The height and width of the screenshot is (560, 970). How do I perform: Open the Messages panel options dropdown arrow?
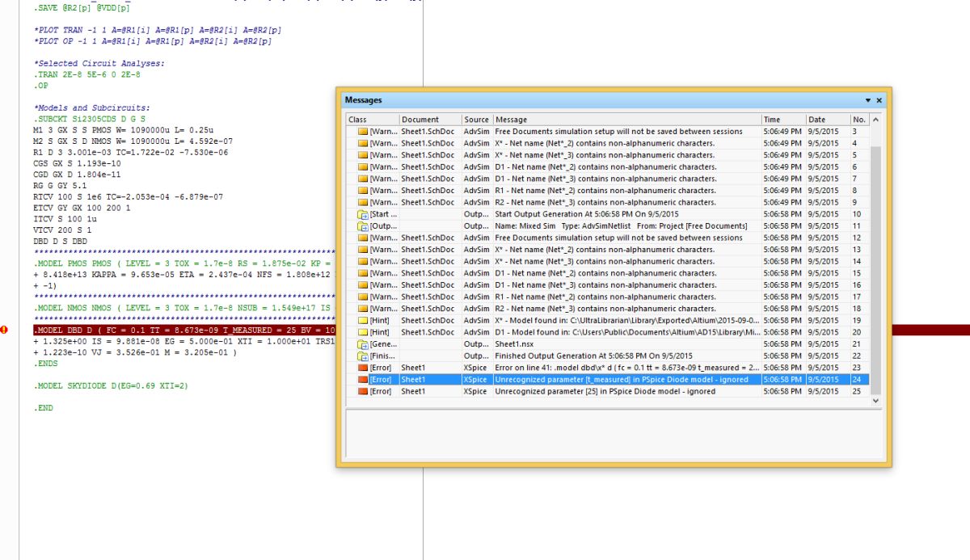point(868,100)
